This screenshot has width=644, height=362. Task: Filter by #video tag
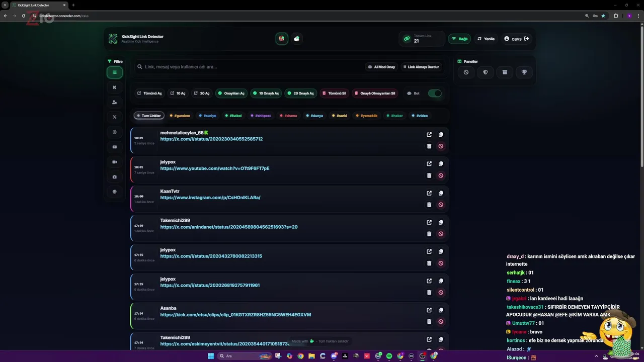pyautogui.click(x=420, y=116)
